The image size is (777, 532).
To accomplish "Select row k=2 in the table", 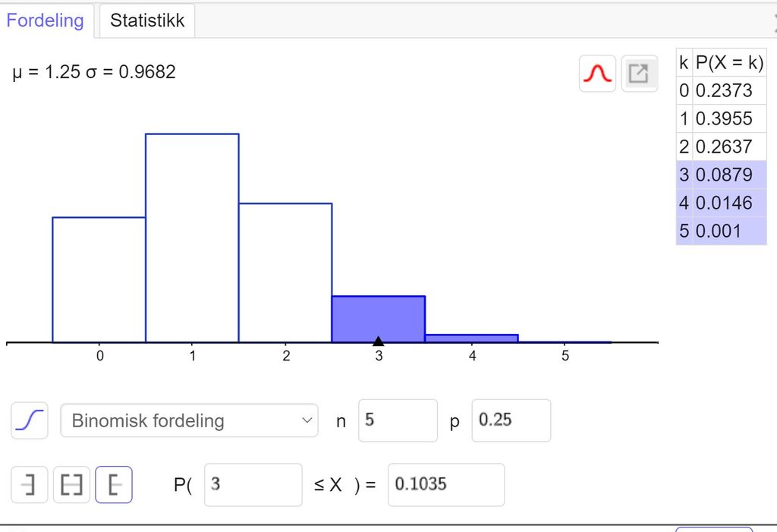I will click(x=721, y=146).
